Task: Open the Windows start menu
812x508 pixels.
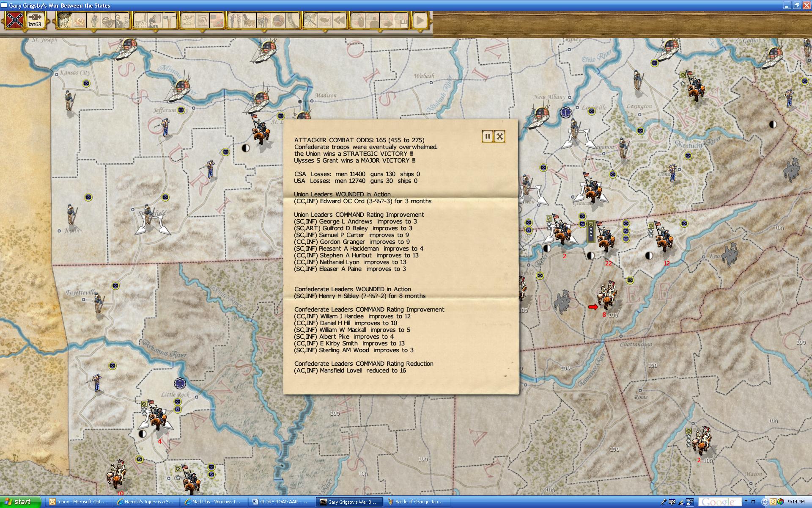Action: click(20, 502)
